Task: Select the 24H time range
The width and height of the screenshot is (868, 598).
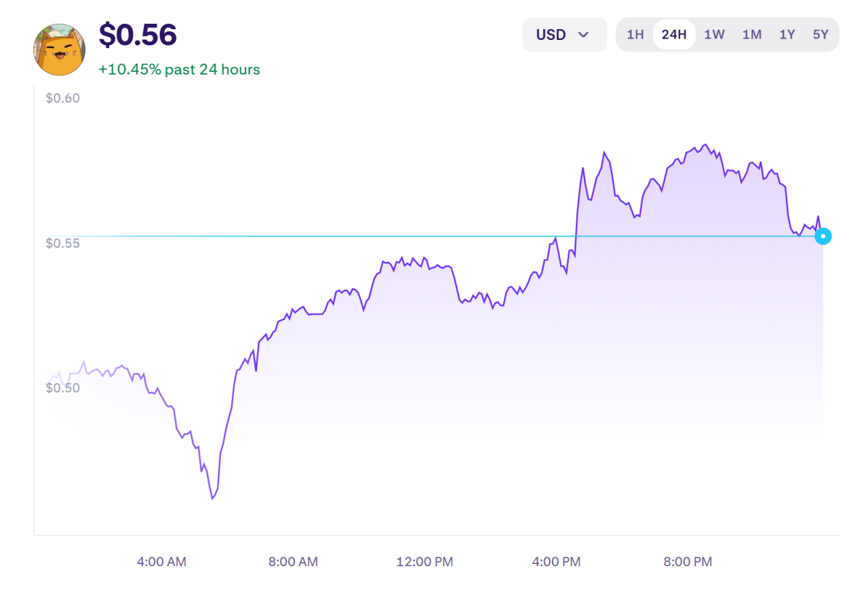Action: coord(674,35)
